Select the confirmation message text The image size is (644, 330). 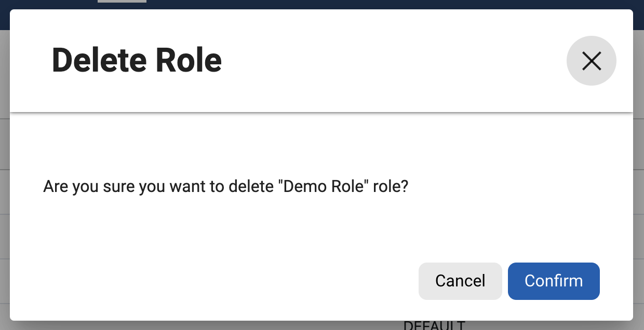tap(225, 186)
